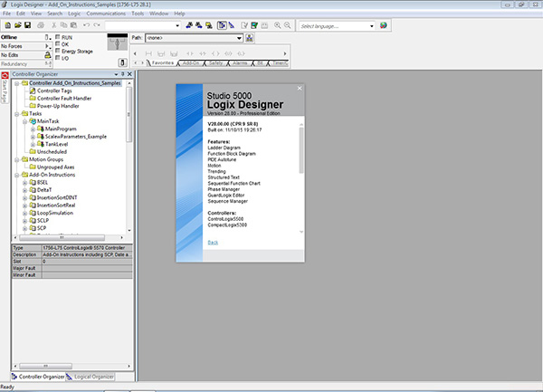Viewport: 543px width, 392px height.
Task: Select the Ungrouped Axes folder
Action: [55, 167]
